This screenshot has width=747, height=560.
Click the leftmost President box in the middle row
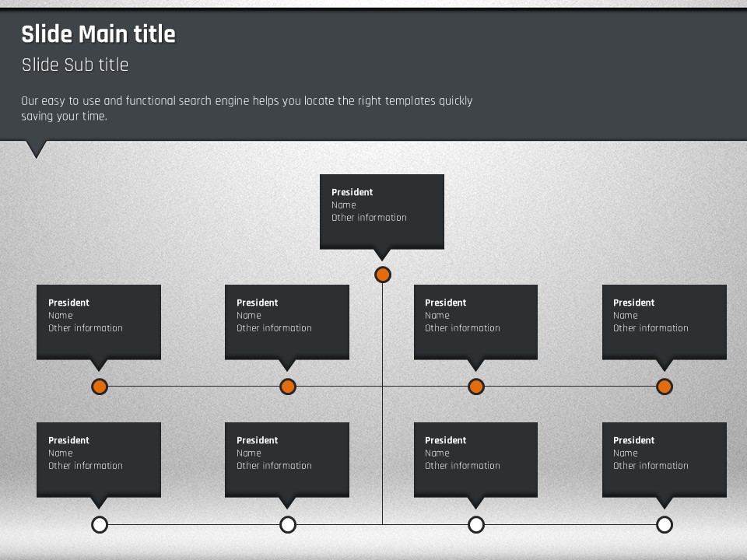click(99, 321)
